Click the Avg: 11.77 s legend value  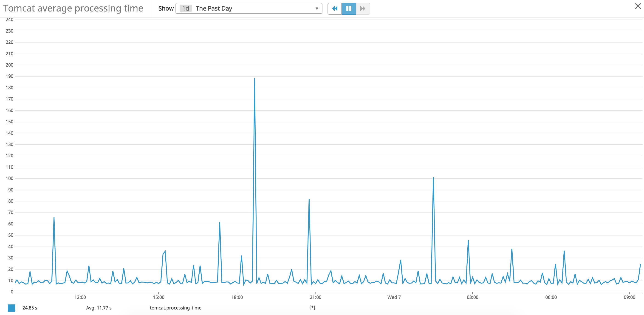coord(99,308)
